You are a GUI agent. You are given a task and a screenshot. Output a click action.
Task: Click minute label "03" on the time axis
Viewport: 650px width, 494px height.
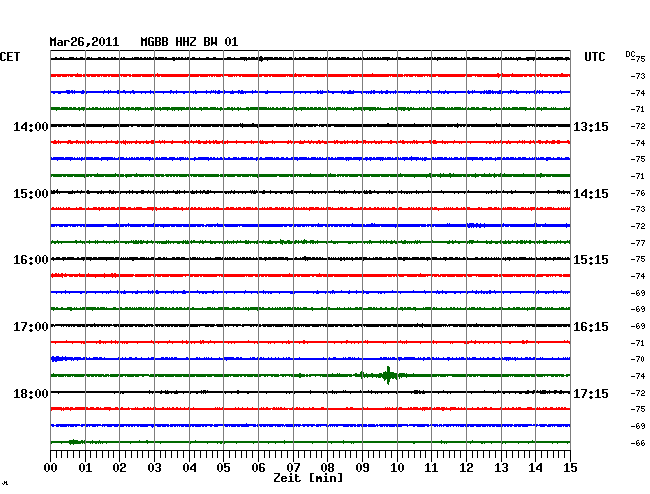[154, 468]
